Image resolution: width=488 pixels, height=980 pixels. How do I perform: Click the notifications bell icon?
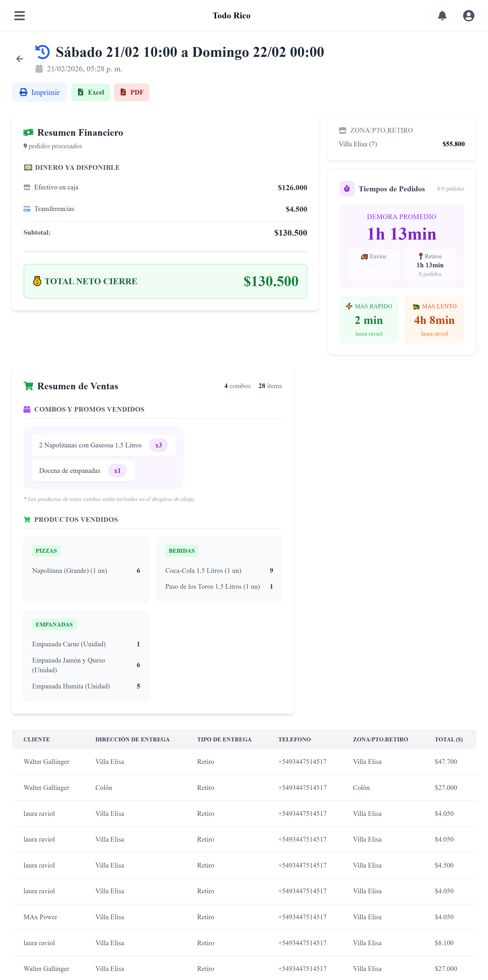442,16
